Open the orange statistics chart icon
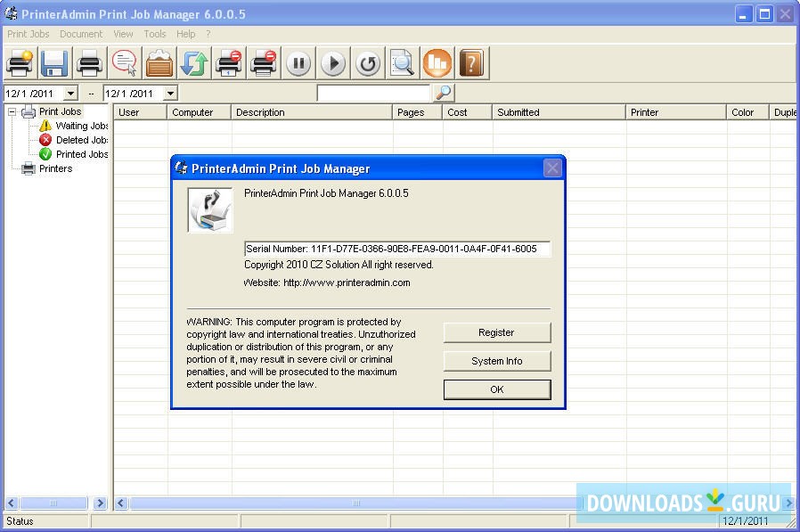 tap(437, 63)
